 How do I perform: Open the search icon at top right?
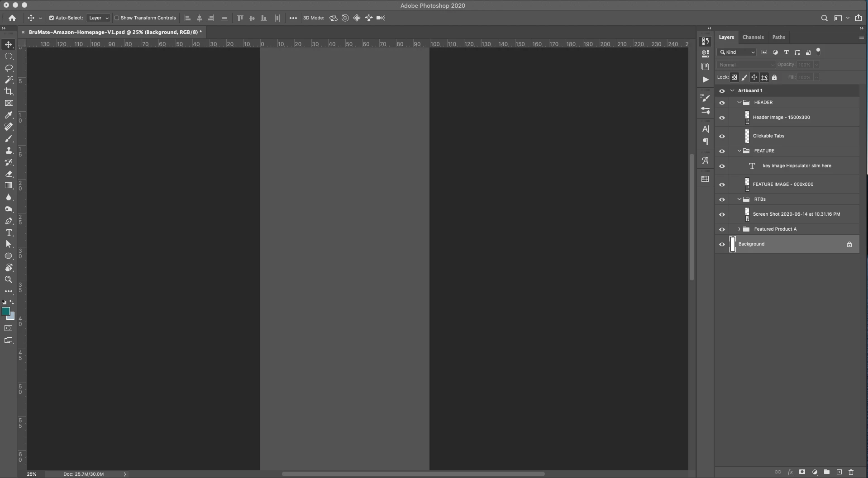click(x=824, y=18)
